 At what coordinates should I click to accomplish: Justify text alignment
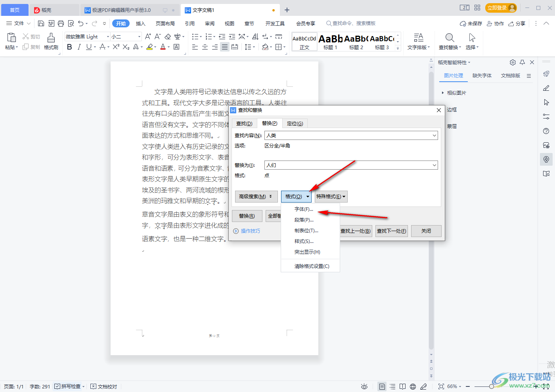coord(225,47)
